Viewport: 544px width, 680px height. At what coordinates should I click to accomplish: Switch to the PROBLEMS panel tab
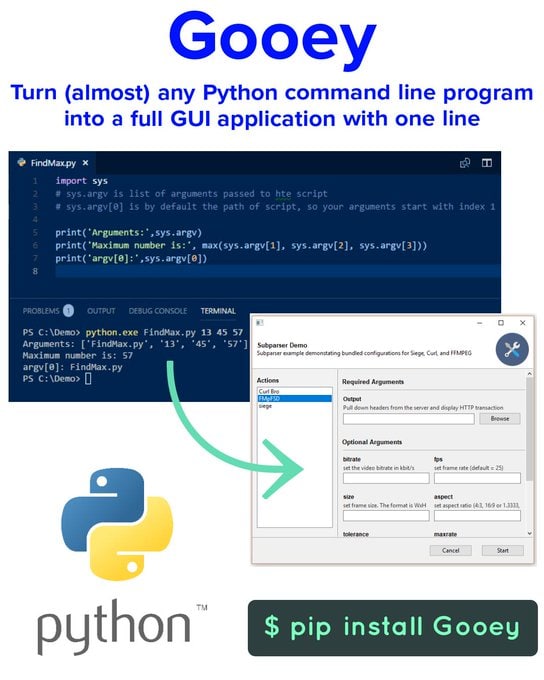pos(41,311)
